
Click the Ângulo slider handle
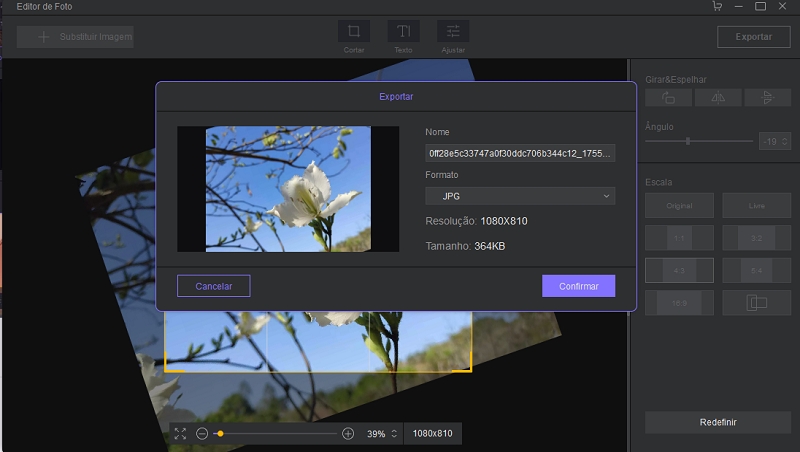688,141
